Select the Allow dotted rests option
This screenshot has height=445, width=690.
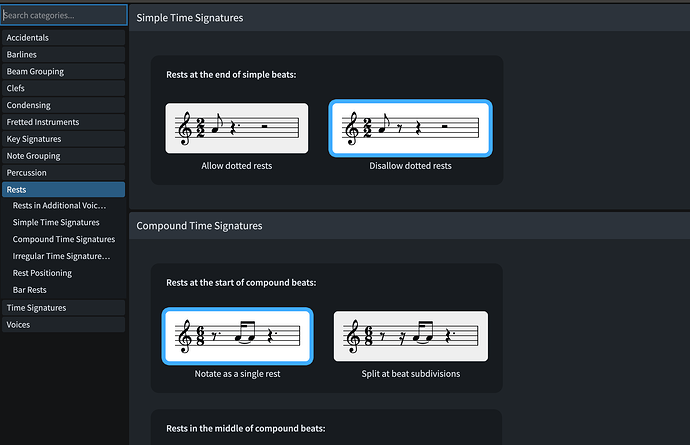pyautogui.click(x=236, y=128)
